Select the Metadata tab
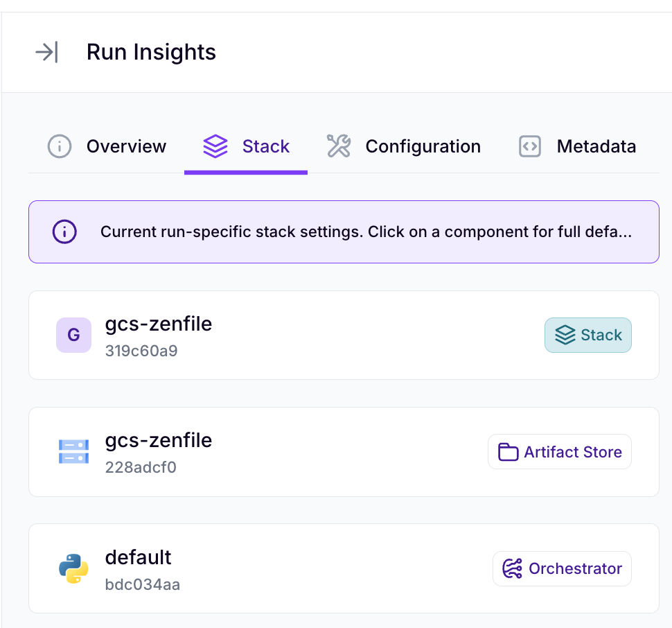This screenshot has height=628, width=672. pos(577,146)
